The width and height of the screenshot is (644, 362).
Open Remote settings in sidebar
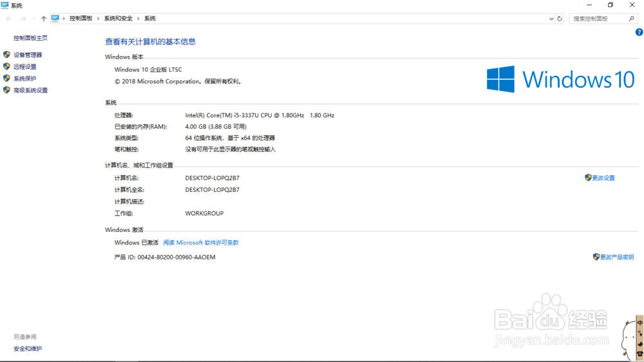(24, 66)
